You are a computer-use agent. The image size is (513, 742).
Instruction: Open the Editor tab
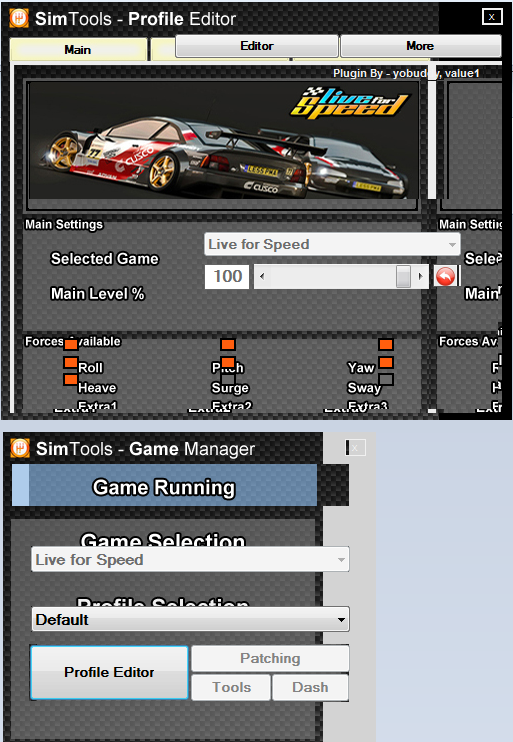click(257, 46)
